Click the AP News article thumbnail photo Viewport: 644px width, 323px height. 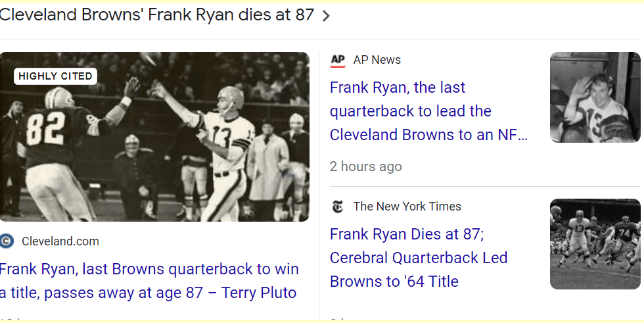tap(595, 97)
